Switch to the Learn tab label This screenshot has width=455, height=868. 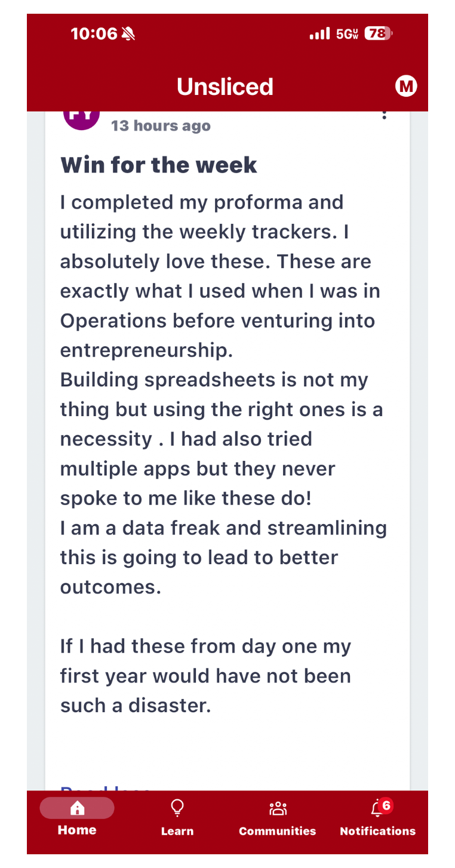click(x=177, y=831)
